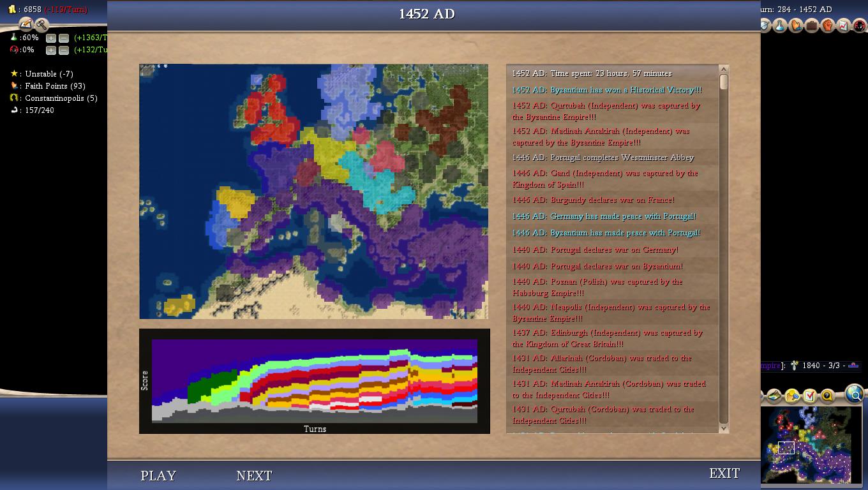Open the Espionage spy icon
868x490 pixels.
(859, 26)
